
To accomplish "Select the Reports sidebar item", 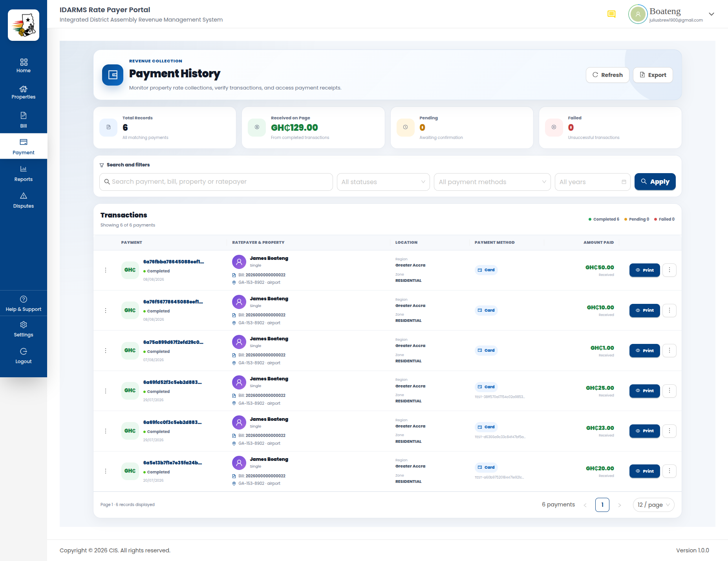I will click(x=24, y=174).
